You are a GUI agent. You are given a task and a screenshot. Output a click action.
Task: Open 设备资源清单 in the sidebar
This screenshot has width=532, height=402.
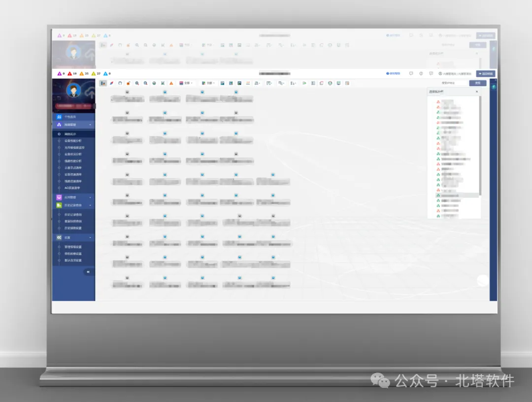pyautogui.click(x=73, y=175)
